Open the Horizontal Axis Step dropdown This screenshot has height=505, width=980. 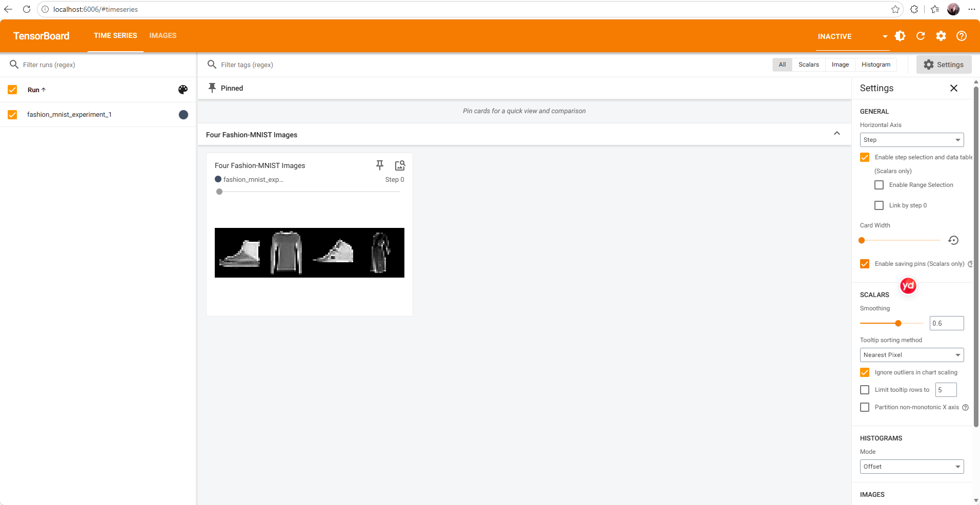912,140
